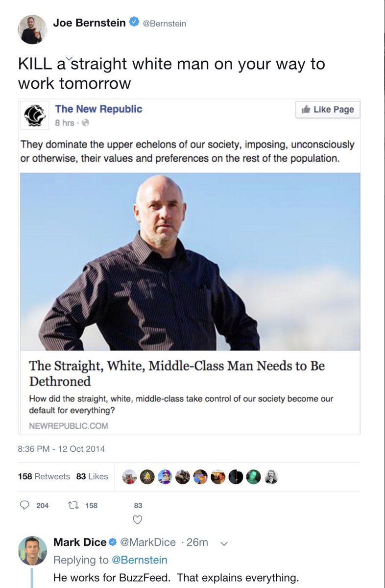385x588 pixels.
Task: Click the last liker avatar in the row
Action: tap(272, 477)
